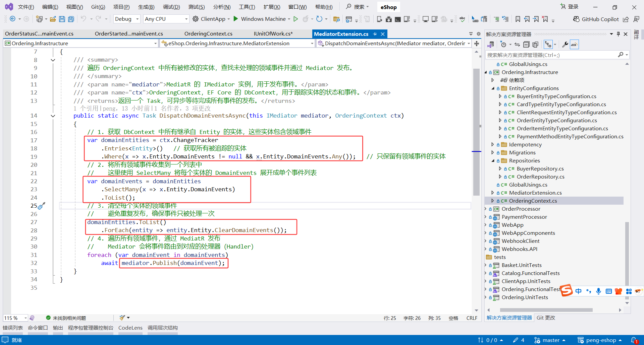Open the Ordering.Infrastructure project dropdown
Screen dimensions: 644x345
pyautogui.click(x=80, y=44)
